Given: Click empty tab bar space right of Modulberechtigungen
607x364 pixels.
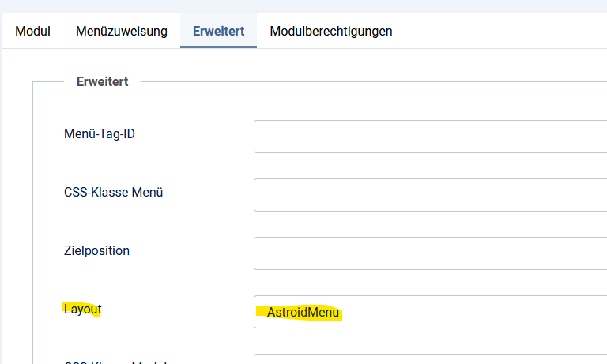Looking at the screenshot, I should point(506,32).
